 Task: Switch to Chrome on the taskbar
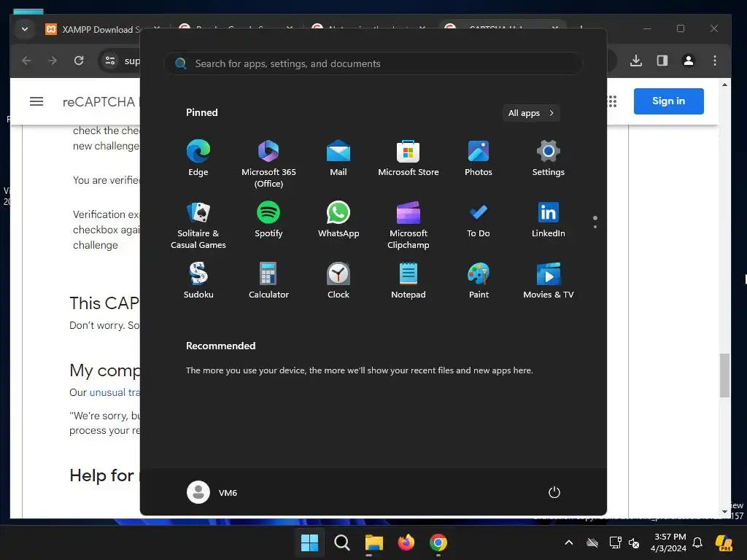438,542
